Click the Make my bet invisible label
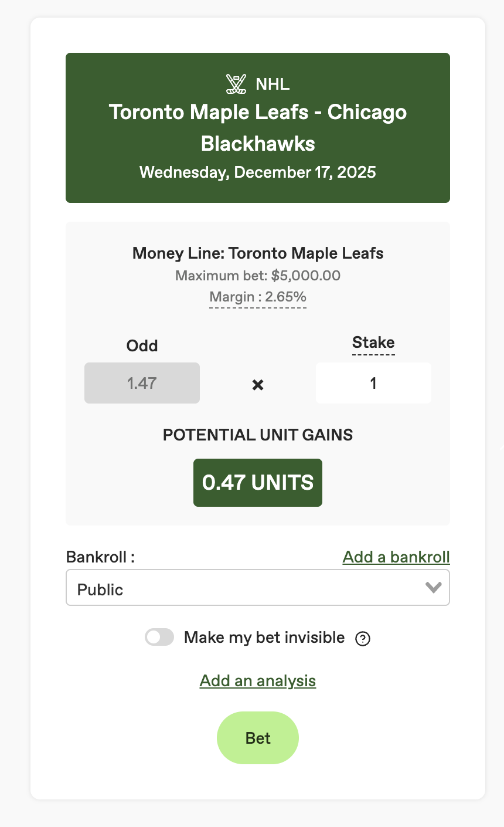Screen dimensions: 504x827 (264, 638)
